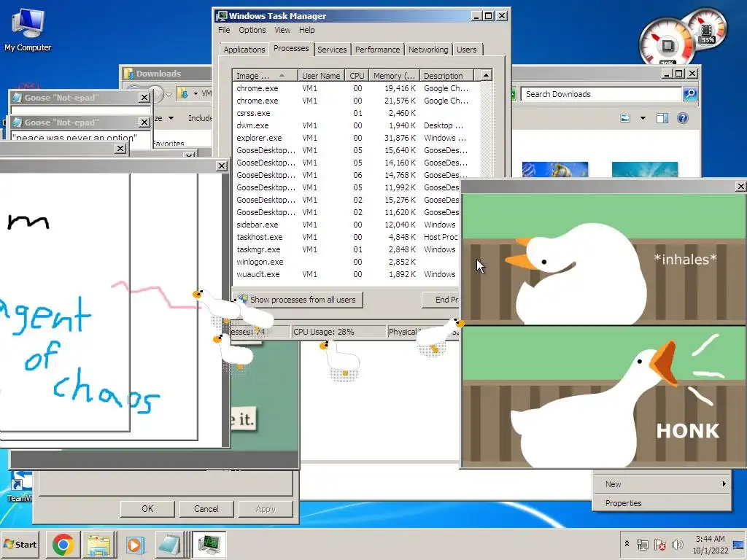
Task: Open the File menu in Task Manager
Action: 224,30
